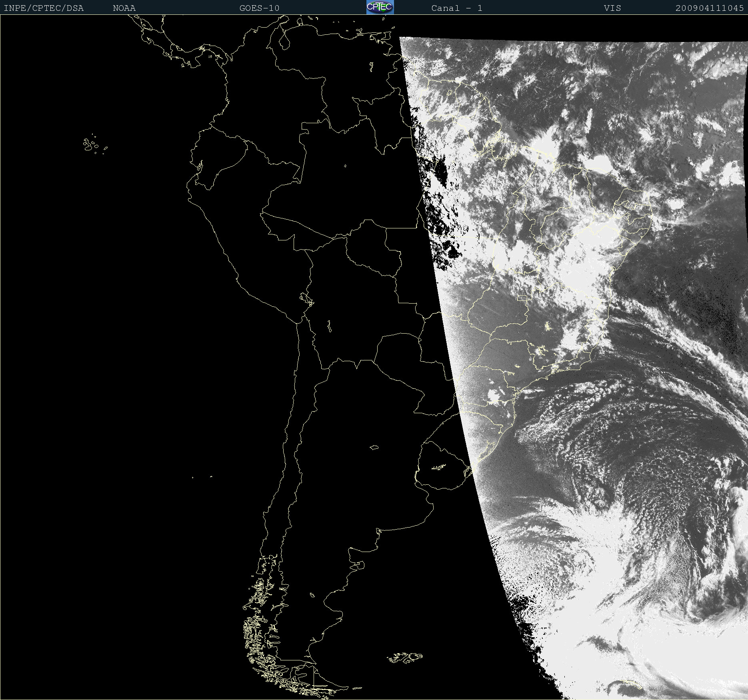Select the VIS label in header
Screen dimensions: 748x700
pos(612,8)
